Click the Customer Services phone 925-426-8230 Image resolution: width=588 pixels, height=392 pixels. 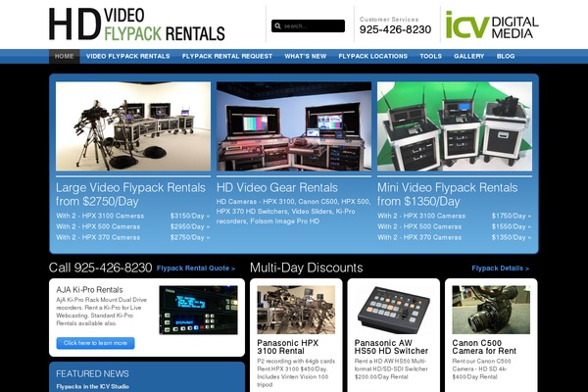point(395,29)
